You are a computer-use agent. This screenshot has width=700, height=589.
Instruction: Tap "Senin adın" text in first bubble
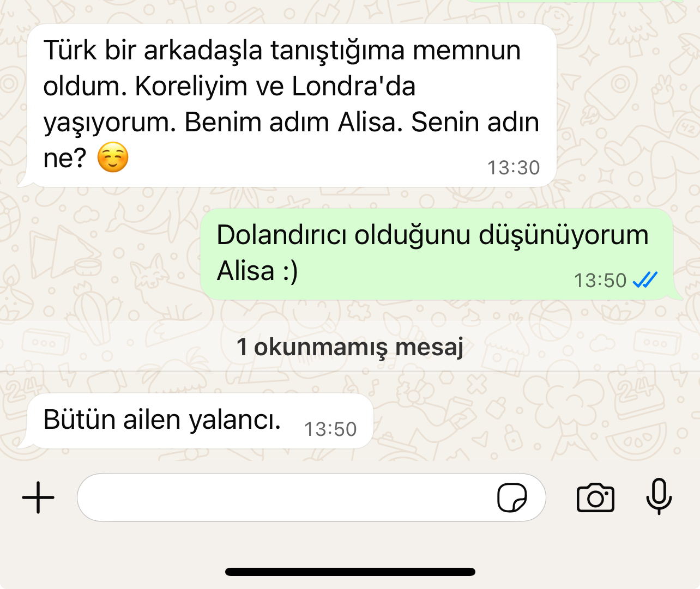(475, 122)
